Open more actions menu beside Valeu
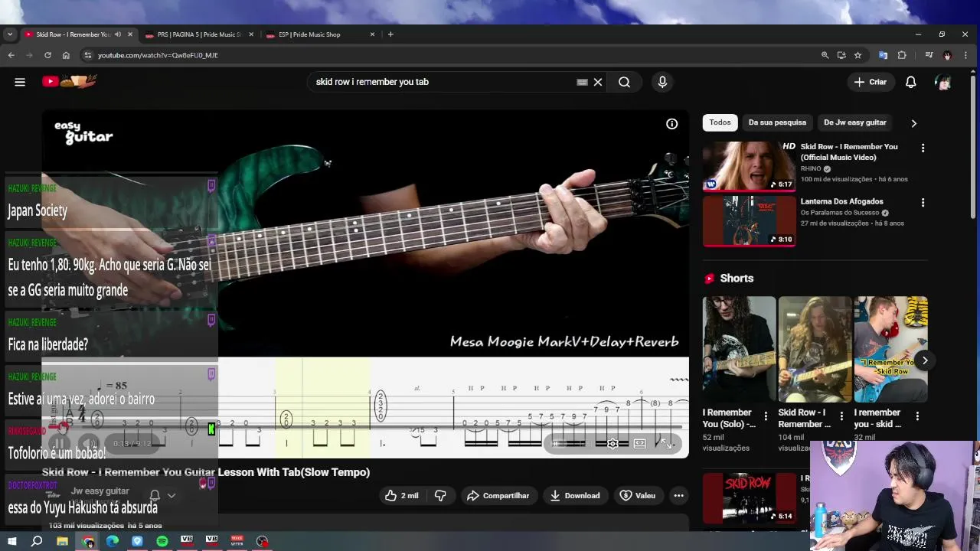This screenshot has width=980, height=551. [678, 495]
